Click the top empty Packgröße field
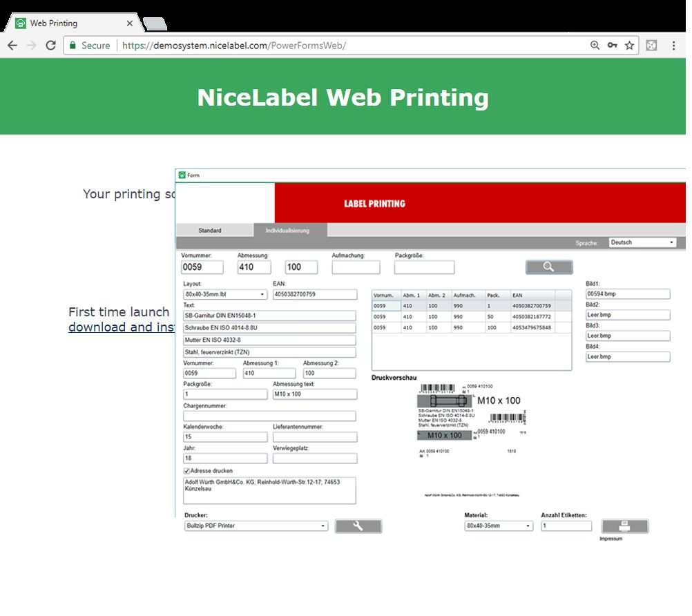Image resolution: width=692 pixels, height=616 pixels. point(424,267)
